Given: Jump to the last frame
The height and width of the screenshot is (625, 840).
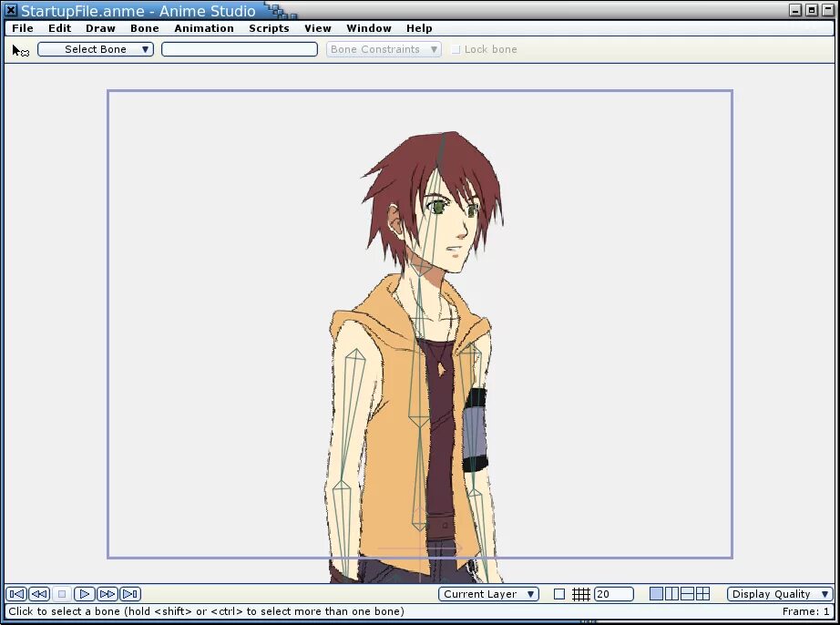Looking at the screenshot, I should point(130,594).
